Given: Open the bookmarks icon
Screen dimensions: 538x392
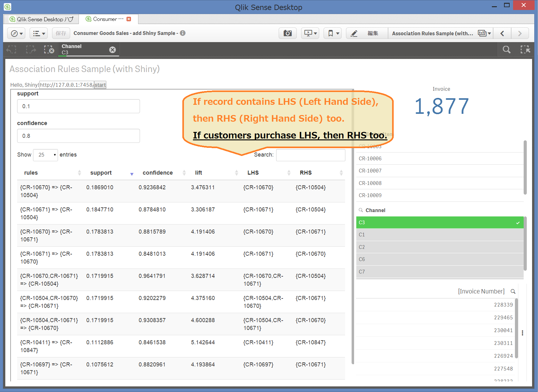Looking at the screenshot, I should click(333, 33).
